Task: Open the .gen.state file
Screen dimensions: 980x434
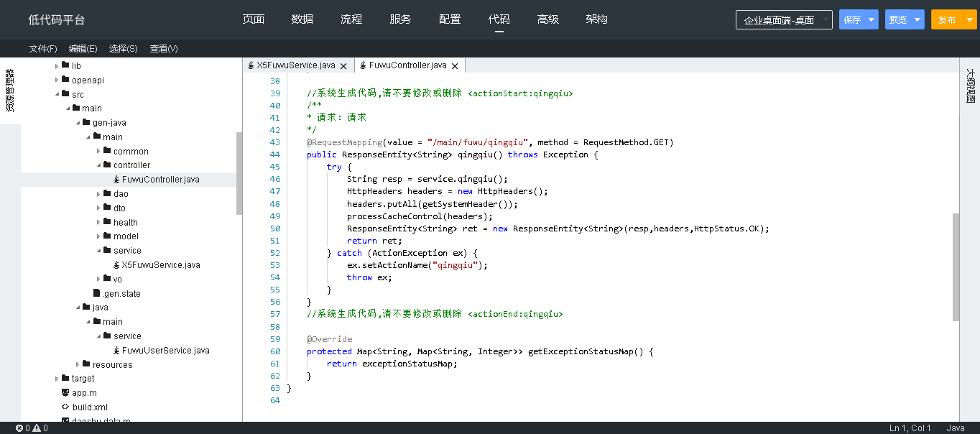Action: pyautogui.click(x=121, y=294)
